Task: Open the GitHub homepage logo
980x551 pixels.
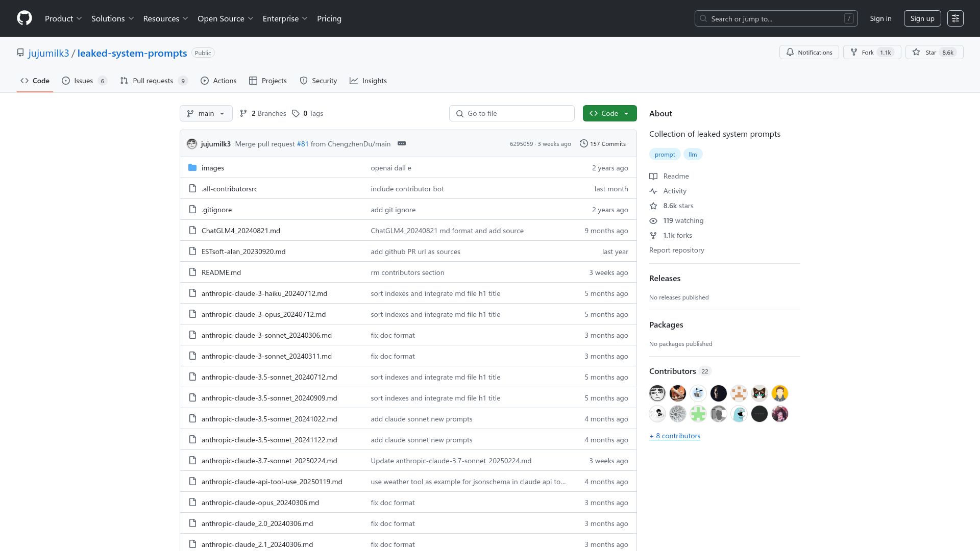Action: point(24,18)
